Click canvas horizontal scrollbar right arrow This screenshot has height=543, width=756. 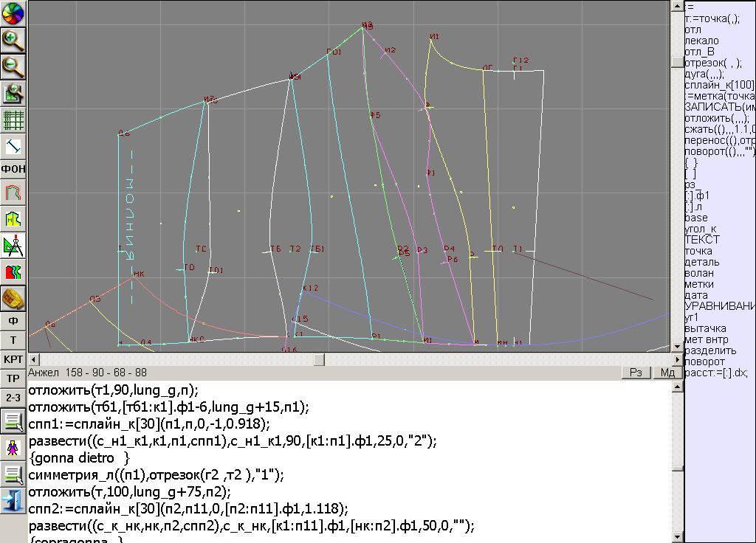pyautogui.click(x=677, y=359)
